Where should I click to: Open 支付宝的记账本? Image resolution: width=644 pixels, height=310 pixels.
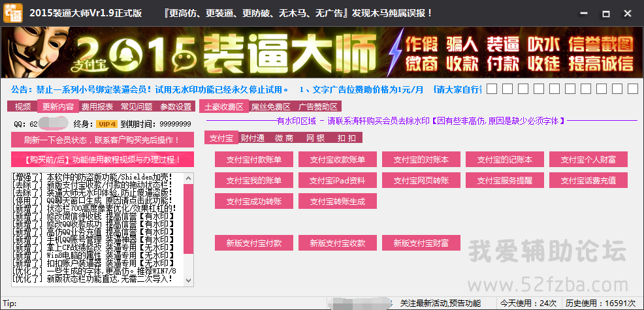[505, 159]
